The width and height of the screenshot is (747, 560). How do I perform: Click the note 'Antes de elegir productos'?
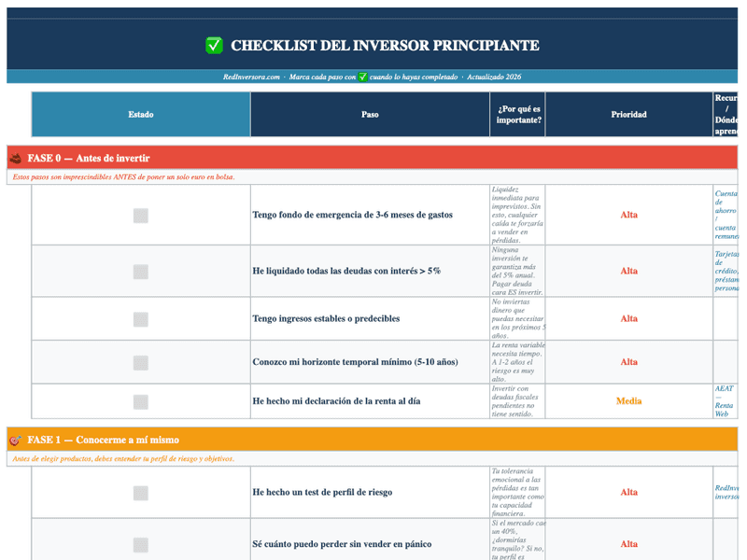[x=123, y=458]
